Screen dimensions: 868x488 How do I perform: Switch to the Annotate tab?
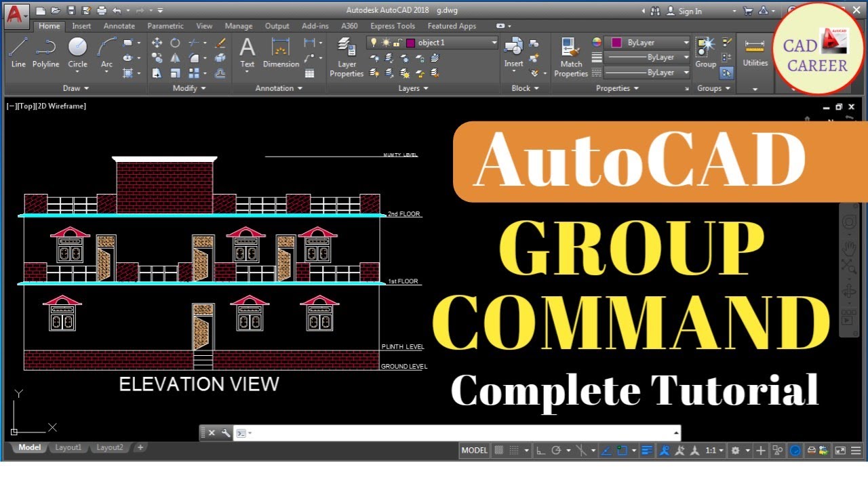[119, 26]
